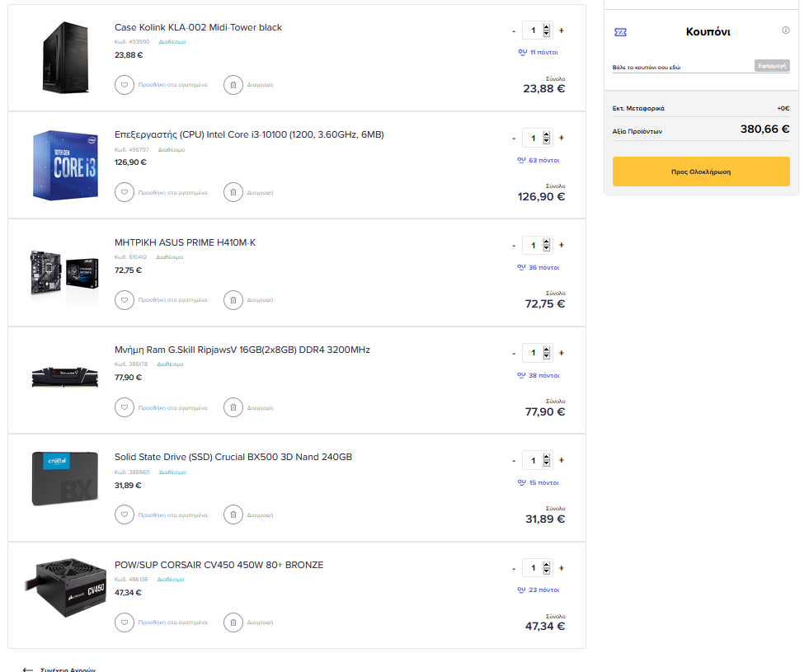Click G.Skill RAM product thumbnail

[x=65, y=377]
